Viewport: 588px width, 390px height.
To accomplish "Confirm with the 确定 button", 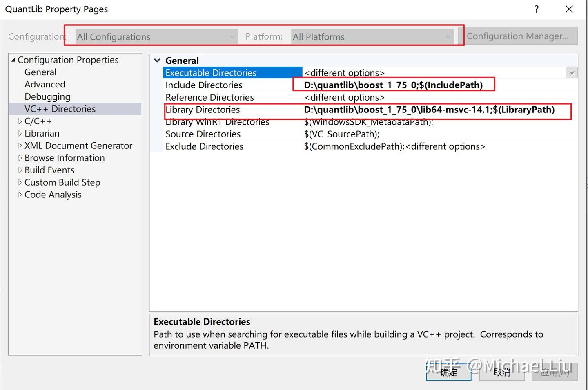I will [449, 372].
